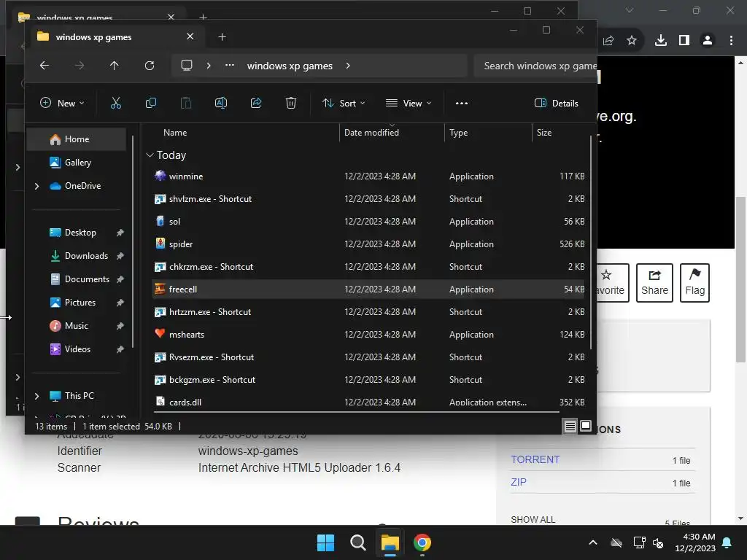Click Chrome icon in taskbar
The image size is (747, 560).
click(x=422, y=542)
